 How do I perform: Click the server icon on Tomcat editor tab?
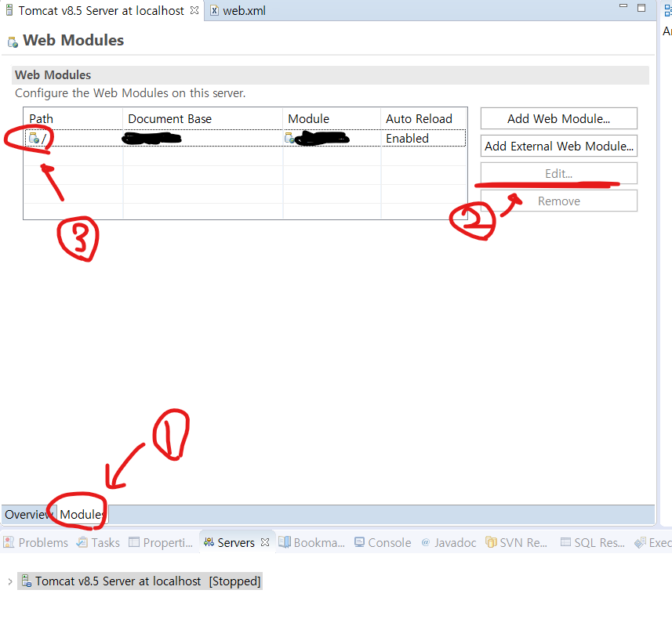(x=9, y=10)
